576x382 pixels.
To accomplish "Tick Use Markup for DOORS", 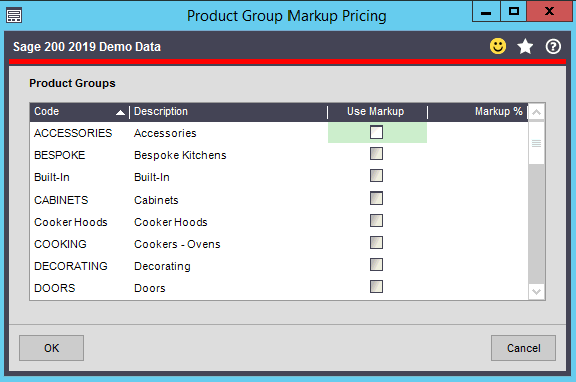I will click(x=376, y=287).
